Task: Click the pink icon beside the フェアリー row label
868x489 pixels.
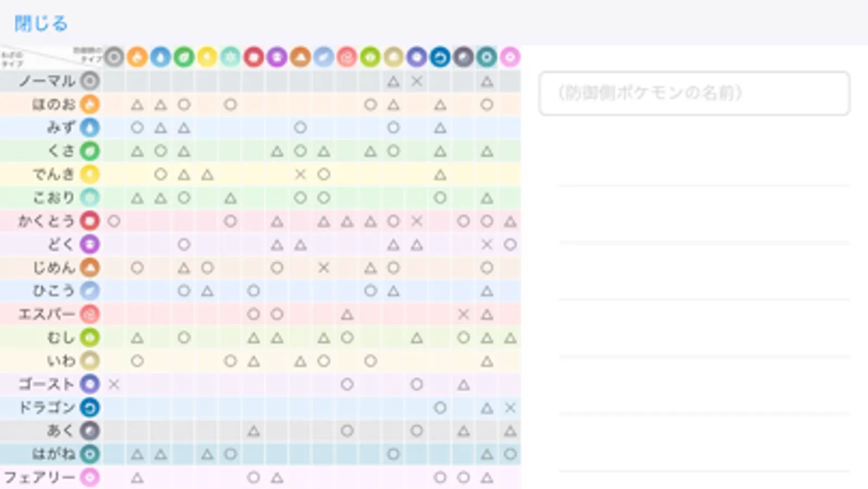Action: pyautogui.click(x=90, y=478)
